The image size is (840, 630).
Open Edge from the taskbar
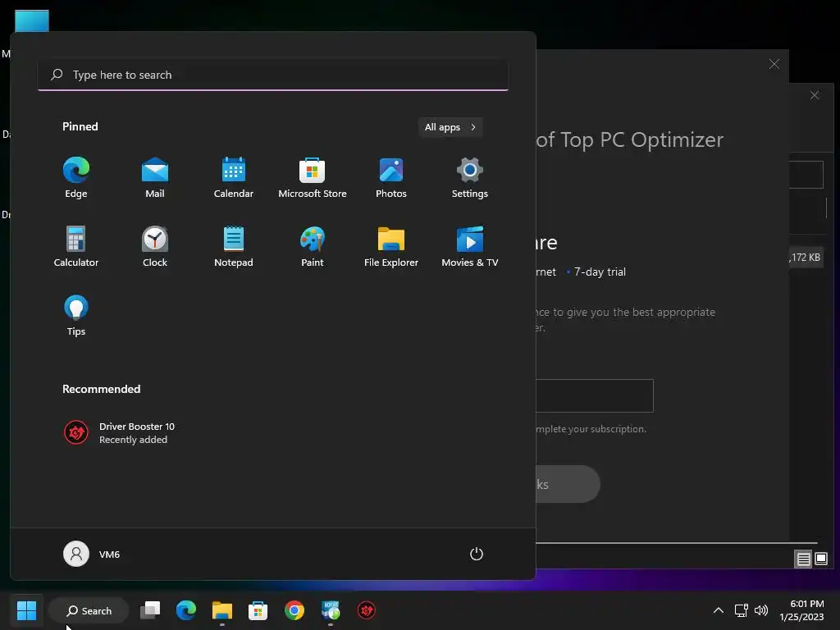coord(186,610)
